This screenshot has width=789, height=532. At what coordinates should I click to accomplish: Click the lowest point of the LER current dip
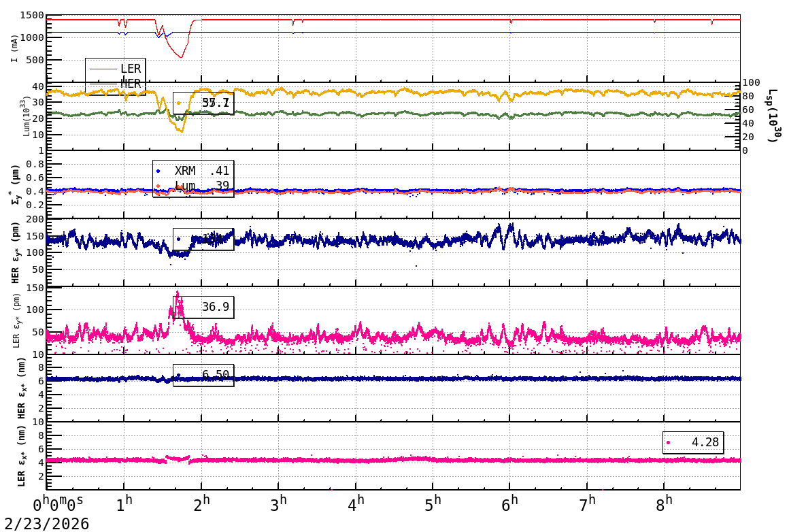(x=182, y=57)
